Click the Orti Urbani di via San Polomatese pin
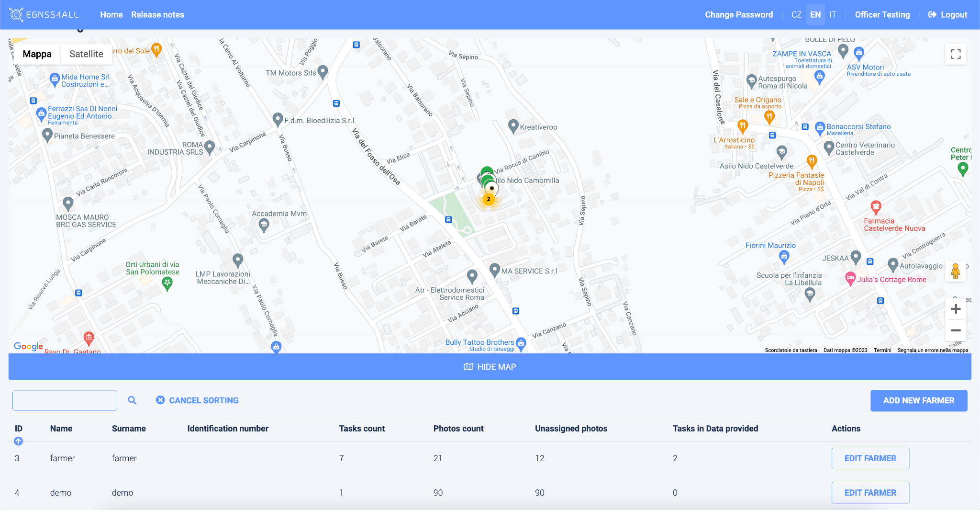The image size is (980, 510). [167, 283]
